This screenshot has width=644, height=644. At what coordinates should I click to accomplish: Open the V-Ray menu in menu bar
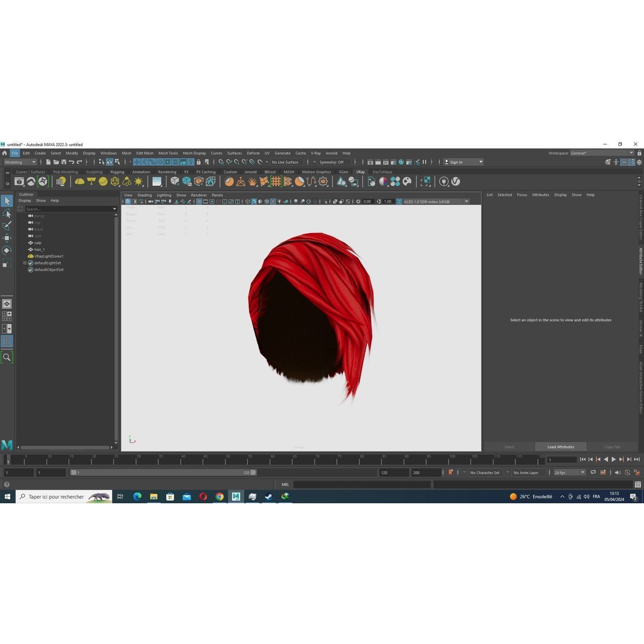coord(315,153)
